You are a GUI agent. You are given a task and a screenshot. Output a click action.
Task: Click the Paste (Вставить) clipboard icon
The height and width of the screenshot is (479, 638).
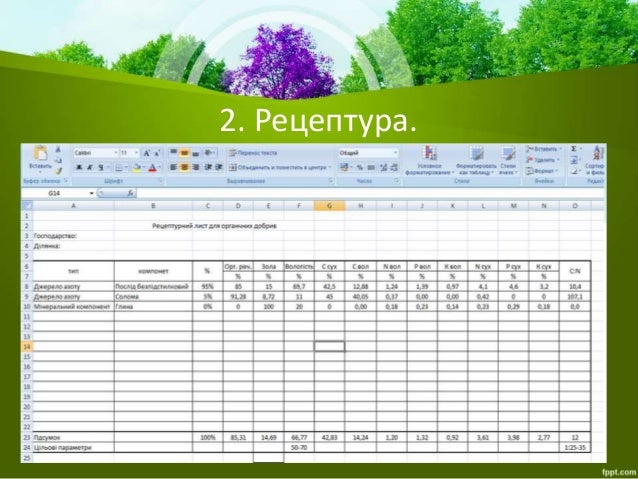coord(40,153)
